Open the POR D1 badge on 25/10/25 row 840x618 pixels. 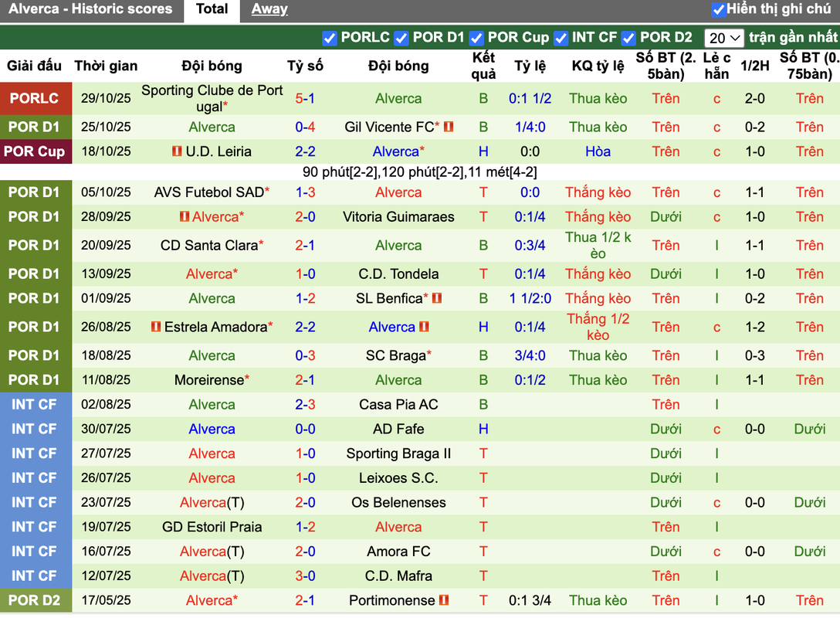36,127
